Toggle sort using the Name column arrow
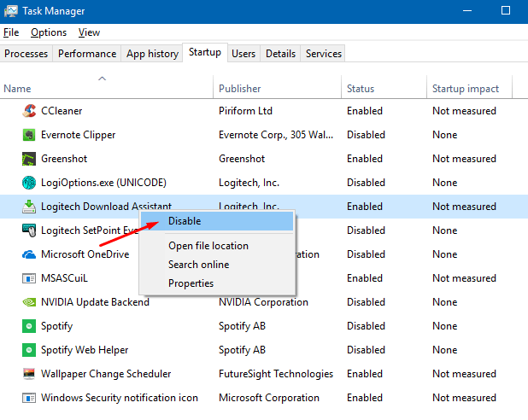Screen dimensions: 528x420 [x=102, y=79]
